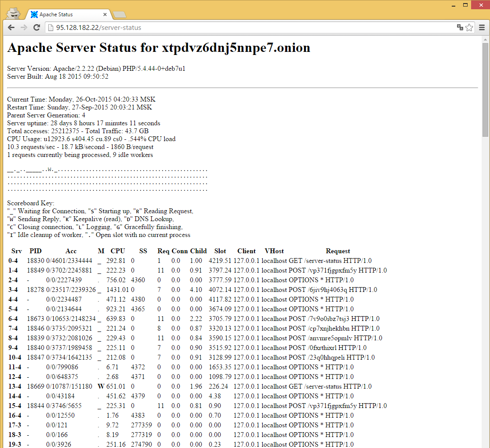Click the SS column header
Viewport: 490px width, 448px height.
coord(143,251)
